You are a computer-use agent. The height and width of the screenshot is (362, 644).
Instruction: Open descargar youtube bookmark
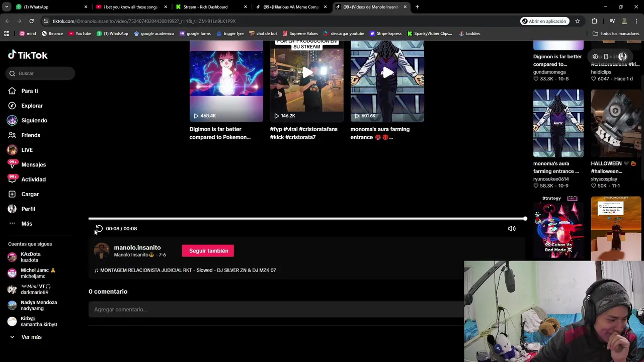(344, 34)
